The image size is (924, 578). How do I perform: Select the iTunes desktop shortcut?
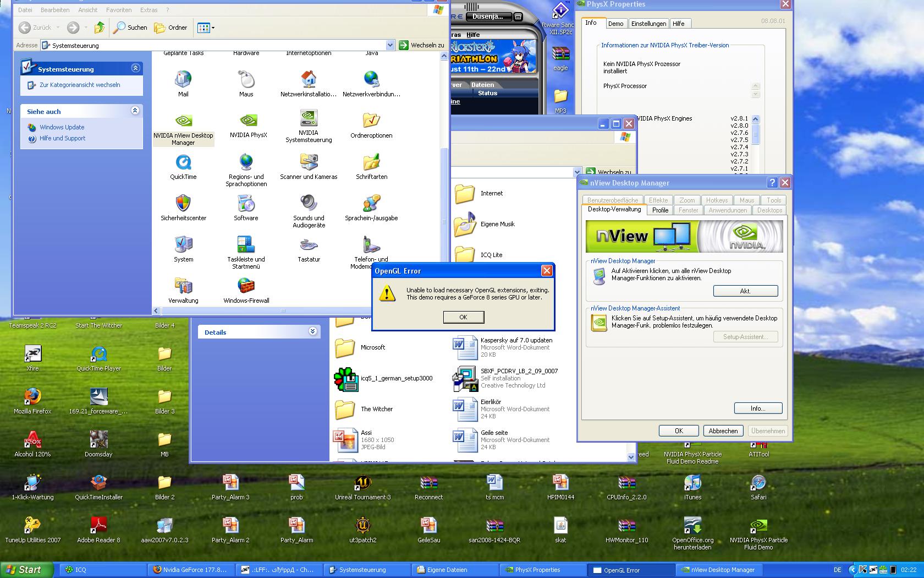pyautogui.click(x=692, y=487)
